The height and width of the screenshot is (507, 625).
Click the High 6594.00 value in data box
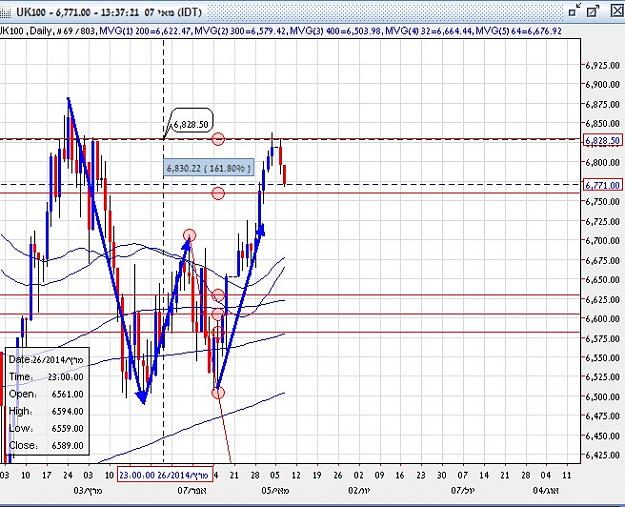click(67, 411)
